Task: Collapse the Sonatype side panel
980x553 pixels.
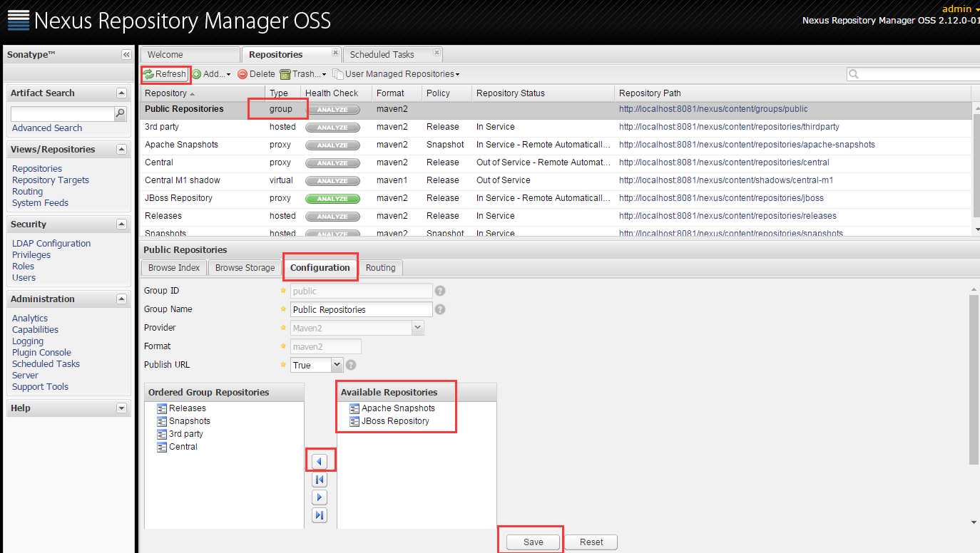Action: [x=126, y=55]
